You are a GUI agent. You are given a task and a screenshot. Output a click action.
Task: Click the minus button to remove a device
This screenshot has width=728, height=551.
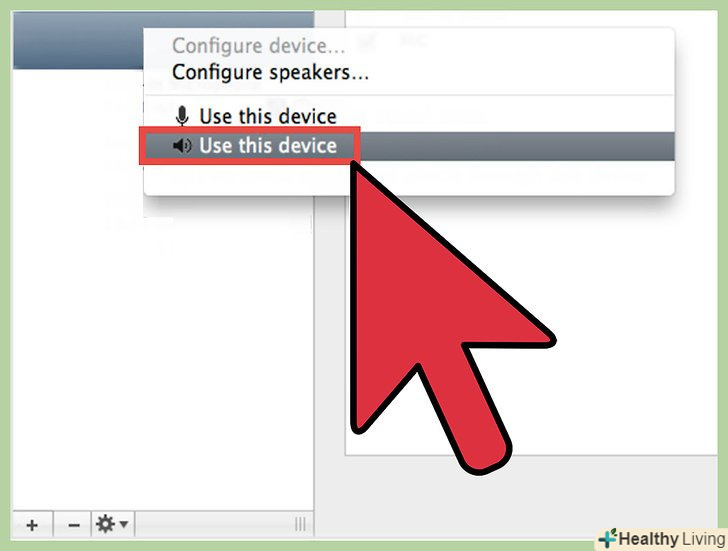pos(73,525)
